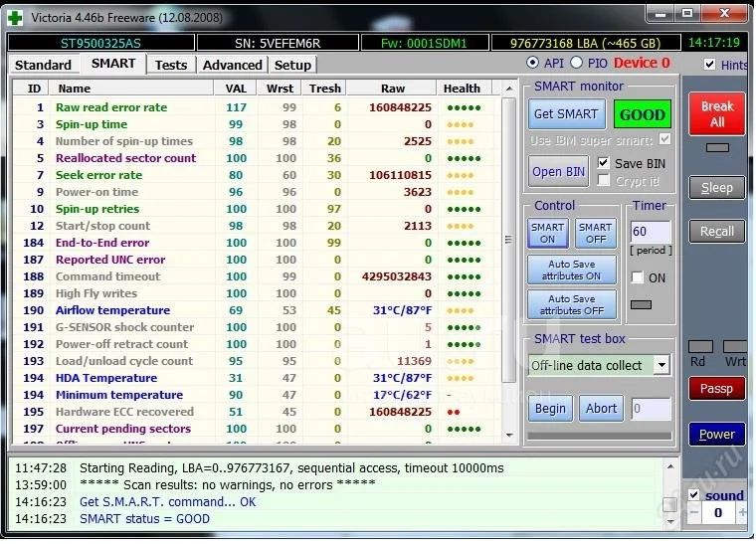Viewport: 756px width, 544px height.
Task: Toggle the Hints checkbox
Action: point(709,65)
